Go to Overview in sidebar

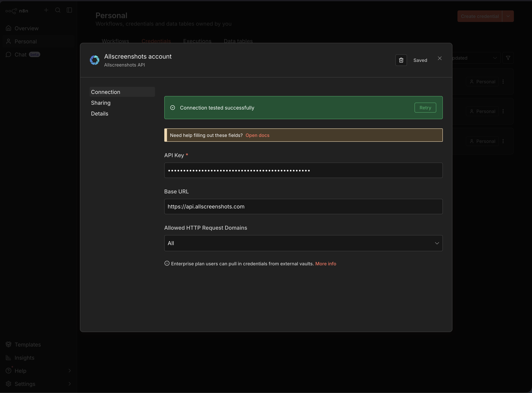tap(39, 28)
